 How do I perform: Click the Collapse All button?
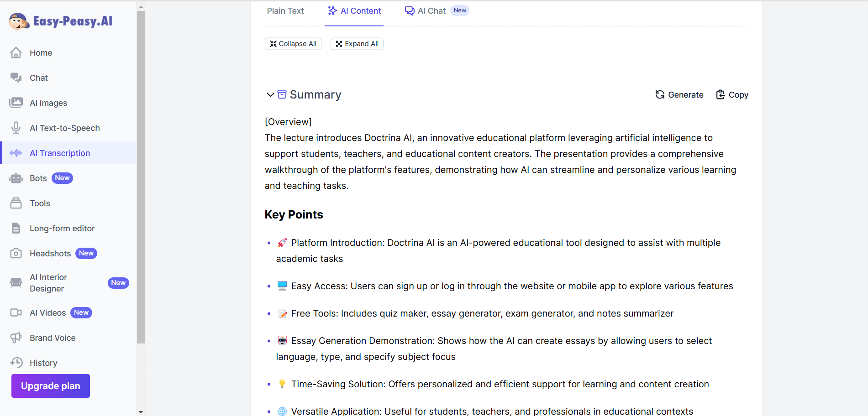[x=293, y=44]
